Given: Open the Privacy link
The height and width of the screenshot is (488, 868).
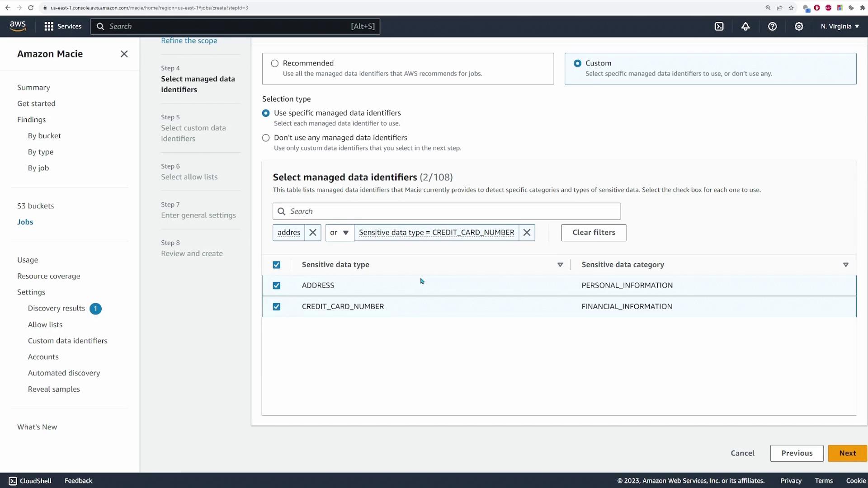Looking at the screenshot, I should click(791, 481).
